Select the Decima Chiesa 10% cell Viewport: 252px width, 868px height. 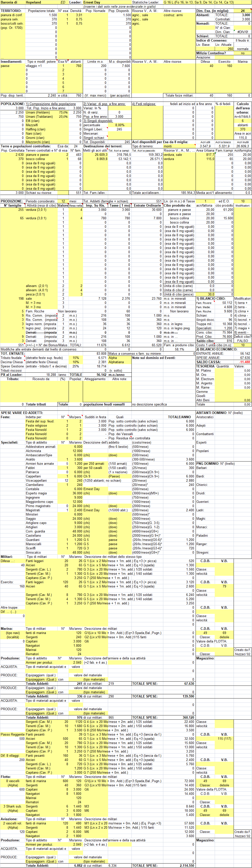[76, 362]
